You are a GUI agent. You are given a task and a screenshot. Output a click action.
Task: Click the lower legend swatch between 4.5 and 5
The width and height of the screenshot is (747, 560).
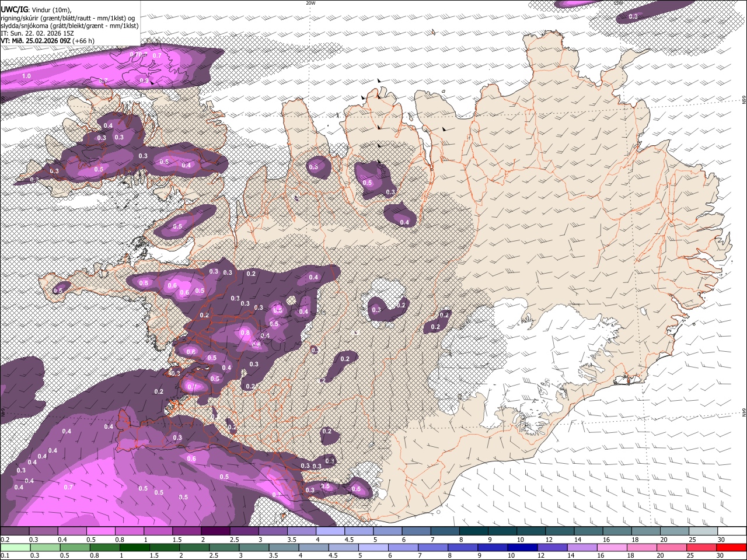coord(344,547)
